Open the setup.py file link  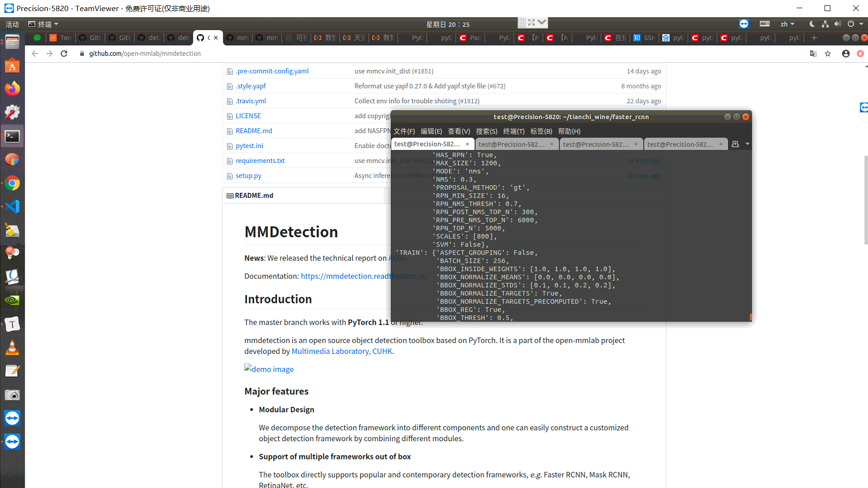tap(248, 176)
